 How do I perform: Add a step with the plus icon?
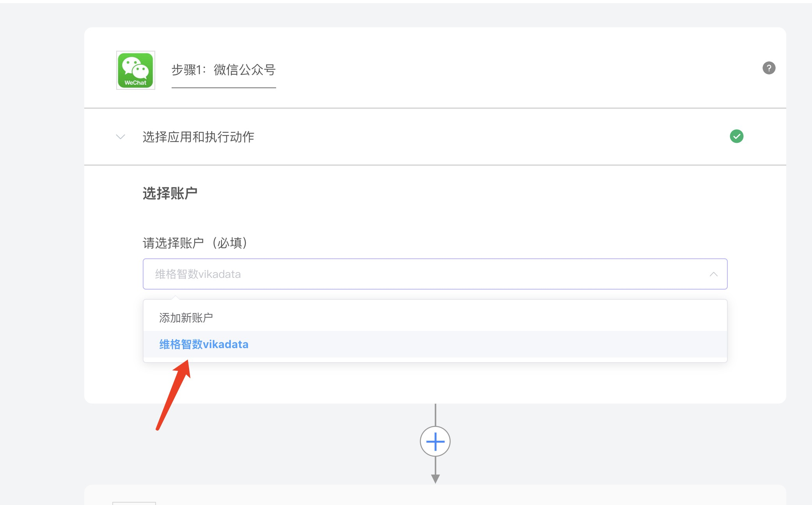pos(435,441)
